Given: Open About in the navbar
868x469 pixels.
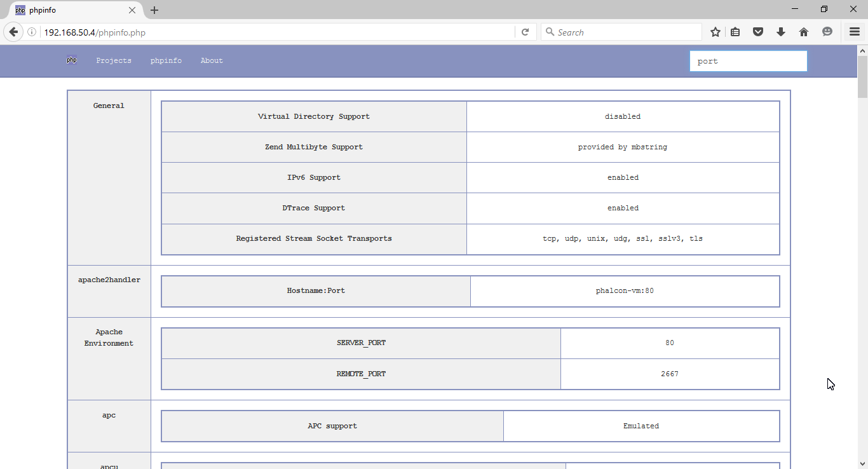Looking at the screenshot, I should (x=212, y=60).
